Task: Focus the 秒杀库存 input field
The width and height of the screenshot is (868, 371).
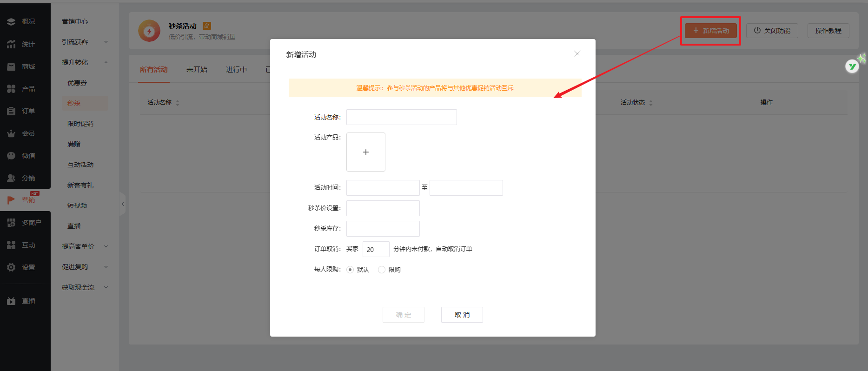Action: (x=383, y=229)
